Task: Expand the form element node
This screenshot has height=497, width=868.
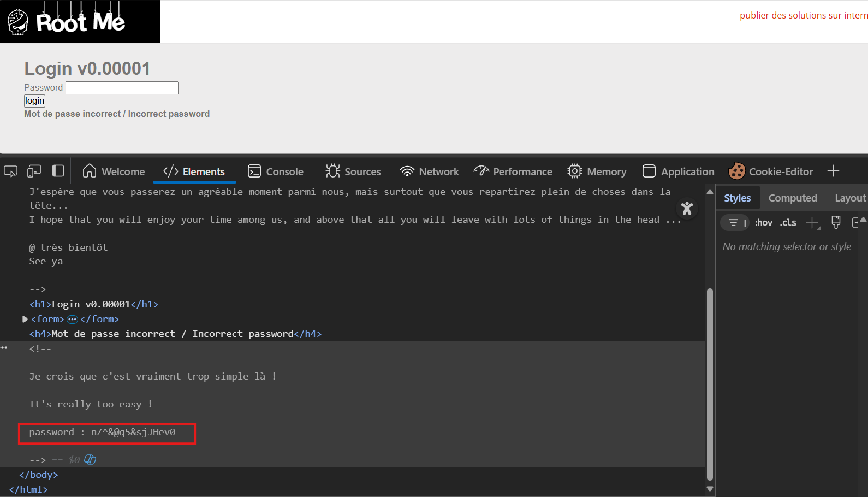Action: pos(25,319)
